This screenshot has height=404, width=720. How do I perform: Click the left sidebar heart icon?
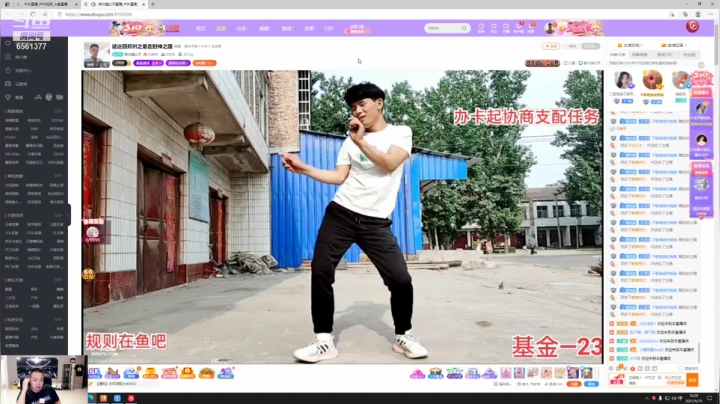[x=8, y=43]
